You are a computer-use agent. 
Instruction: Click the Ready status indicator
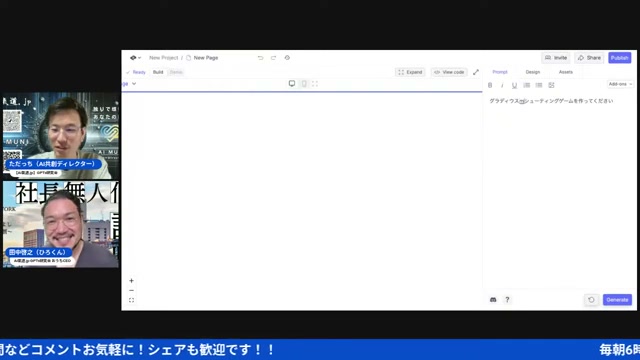point(136,72)
